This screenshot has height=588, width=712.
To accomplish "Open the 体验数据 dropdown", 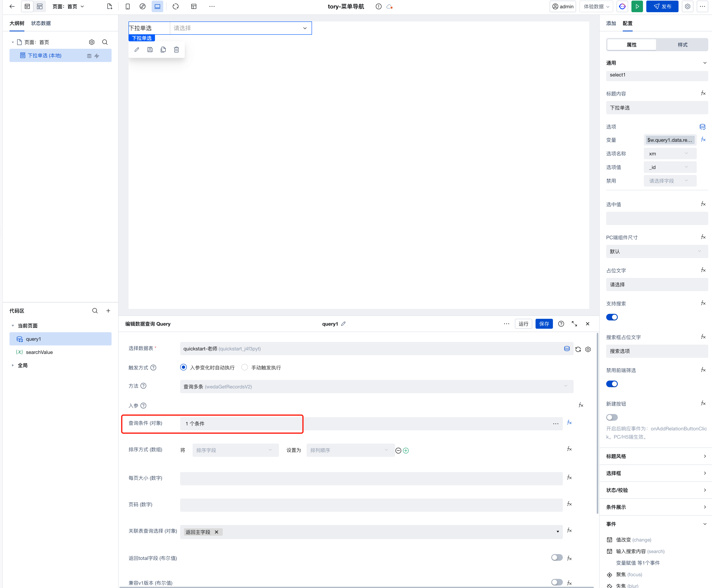I will pyautogui.click(x=597, y=6).
